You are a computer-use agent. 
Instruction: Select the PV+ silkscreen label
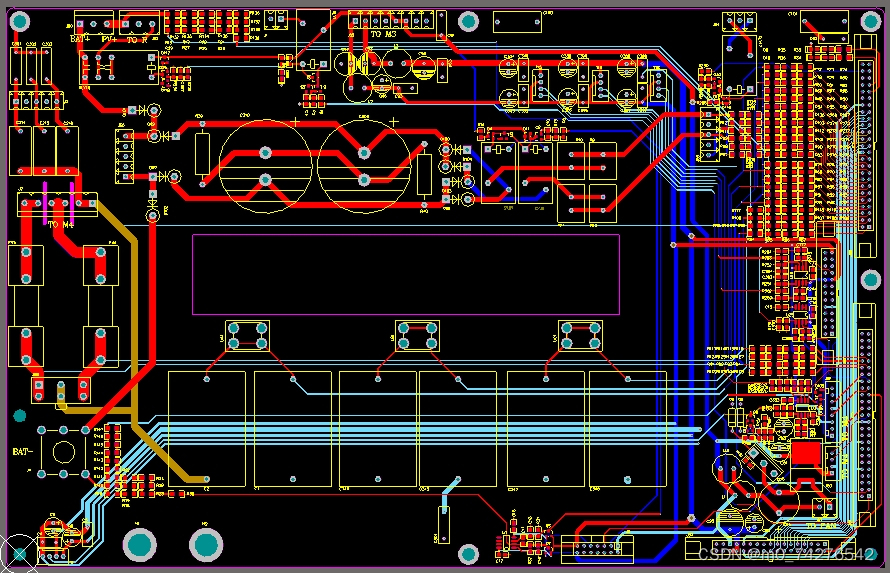pos(110,39)
